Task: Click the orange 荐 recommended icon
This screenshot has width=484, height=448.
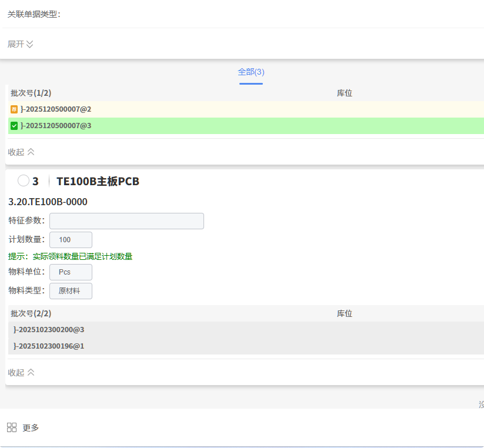Action: click(14, 109)
